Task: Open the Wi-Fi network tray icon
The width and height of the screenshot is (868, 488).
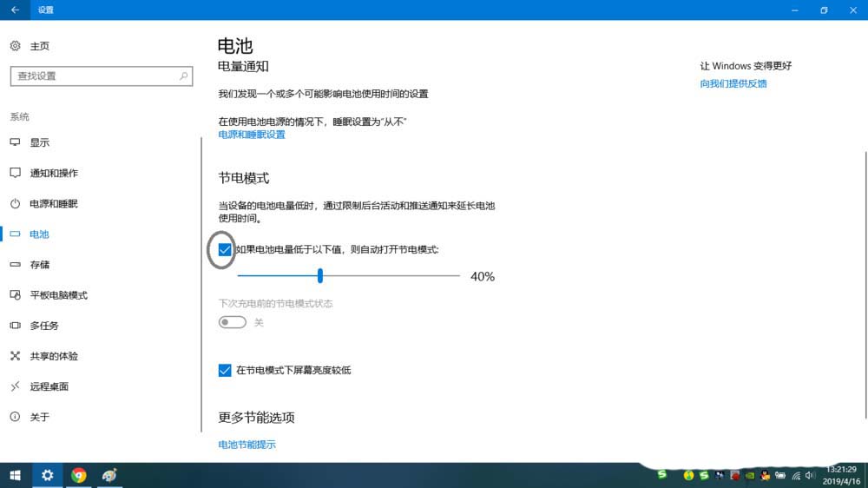Action: click(x=796, y=475)
